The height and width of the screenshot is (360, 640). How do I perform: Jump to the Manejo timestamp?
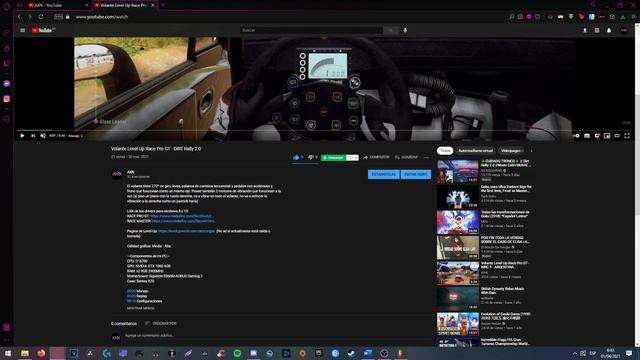[131, 291]
